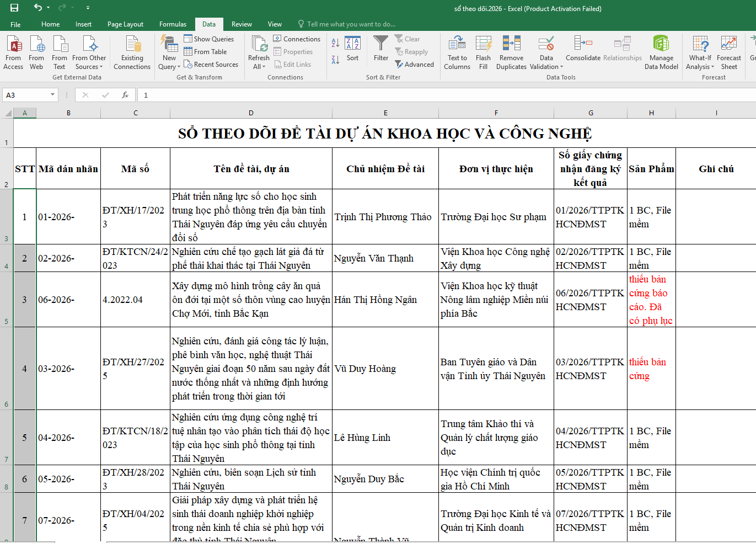The width and height of the screenshot is (756, 543).
Task: Open the Consolidate tool
Action: pyautogui.click(x=583, y=49)
